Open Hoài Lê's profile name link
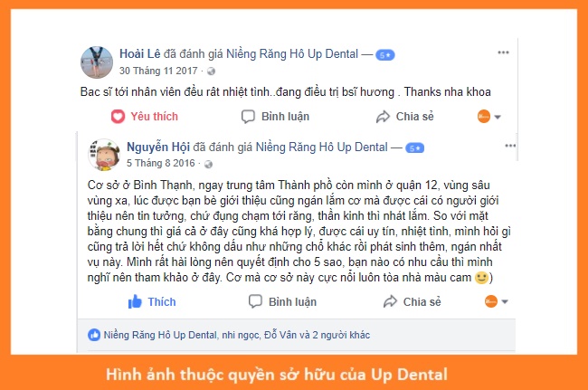 (x=140, y=54)
